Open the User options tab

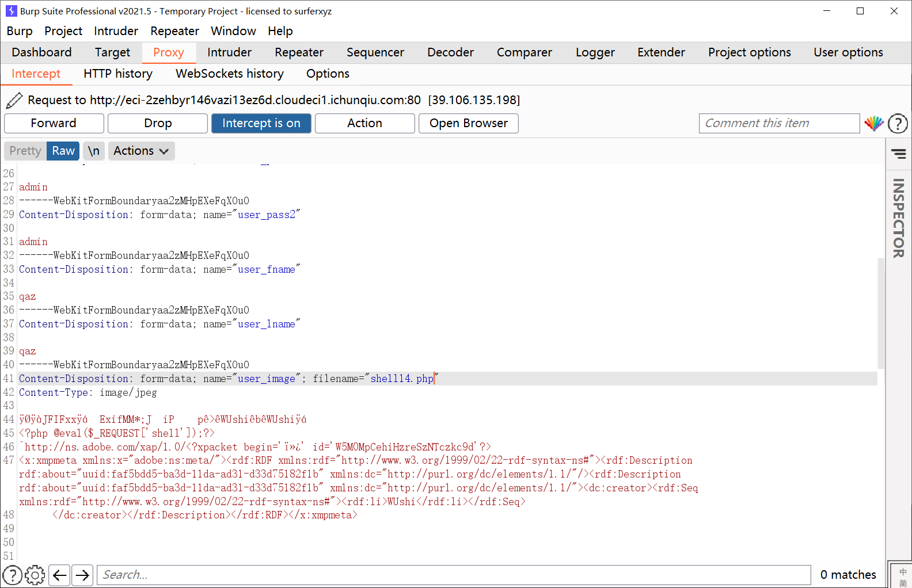coord(849,52)
